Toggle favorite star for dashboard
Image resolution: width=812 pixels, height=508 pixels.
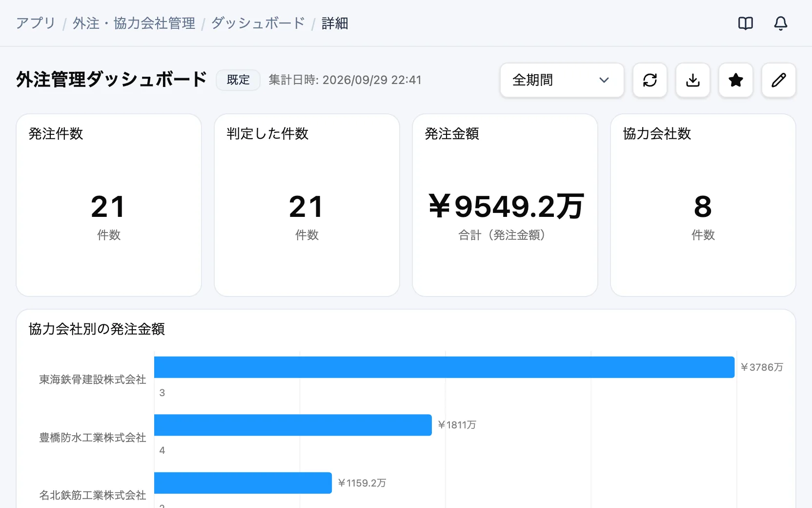pyautogui.click(x=735, y=80)
